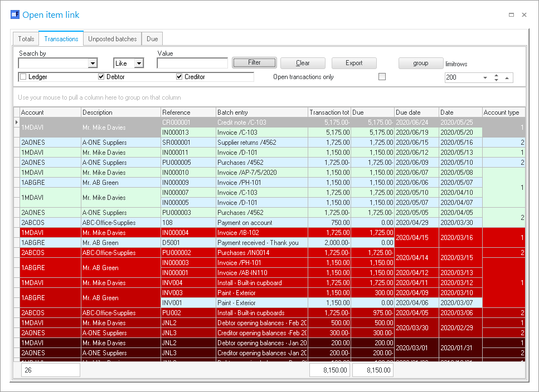Click into the Value input field
The height and width of the screenshot is (392, 539).
(192, 63)
